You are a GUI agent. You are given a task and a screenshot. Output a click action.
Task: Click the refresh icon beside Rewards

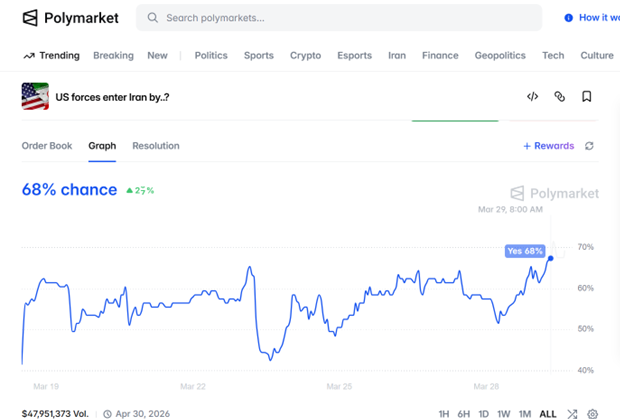(x=590, y=146)
